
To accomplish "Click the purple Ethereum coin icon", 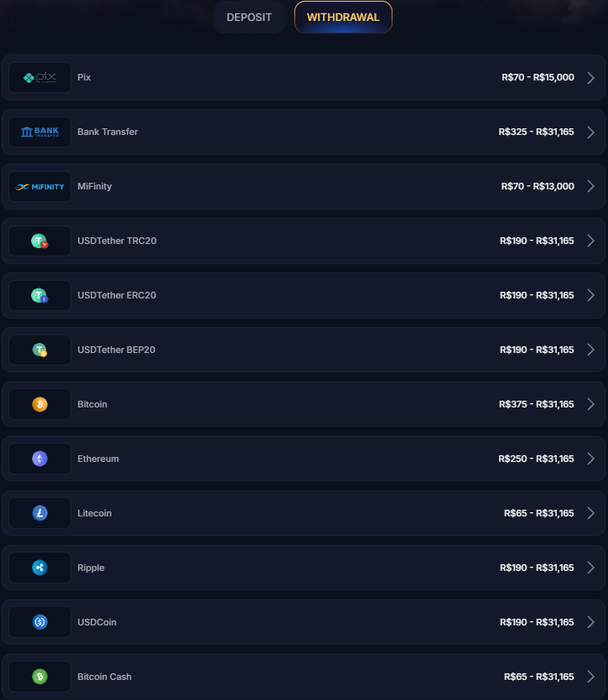I will coord(40,459).
